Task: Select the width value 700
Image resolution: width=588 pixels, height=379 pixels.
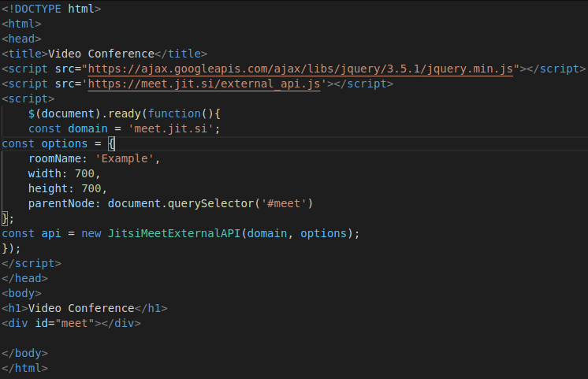Action: click(x=84, y=173)
